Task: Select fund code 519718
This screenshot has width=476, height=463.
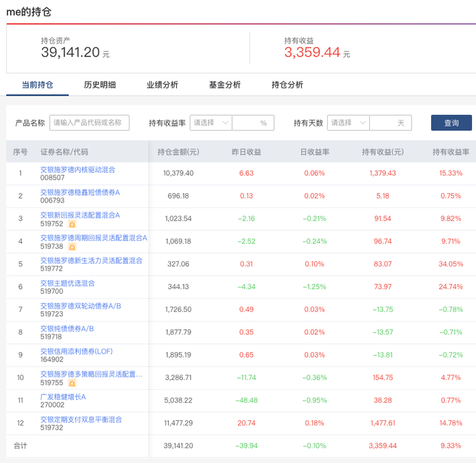Action: pos(51,337)
